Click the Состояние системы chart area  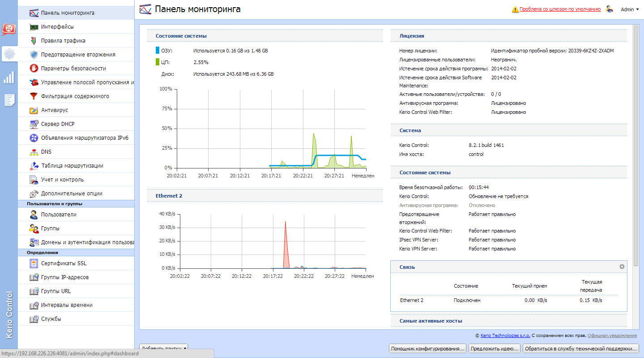point(272,129)
